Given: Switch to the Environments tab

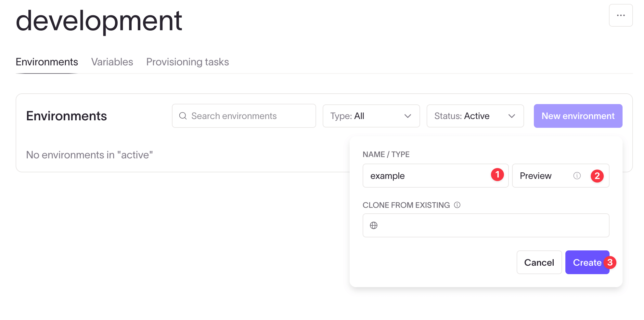Looking at the screenshot, I should point(47,62).
